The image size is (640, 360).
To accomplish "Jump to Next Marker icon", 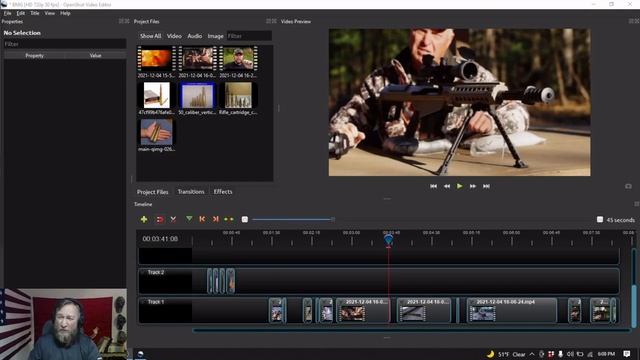I will click(x=216, y=219).
